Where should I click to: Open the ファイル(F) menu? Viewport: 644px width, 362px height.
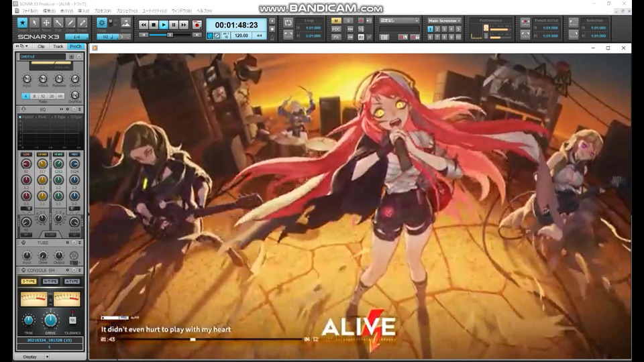(x=30, y=11)
